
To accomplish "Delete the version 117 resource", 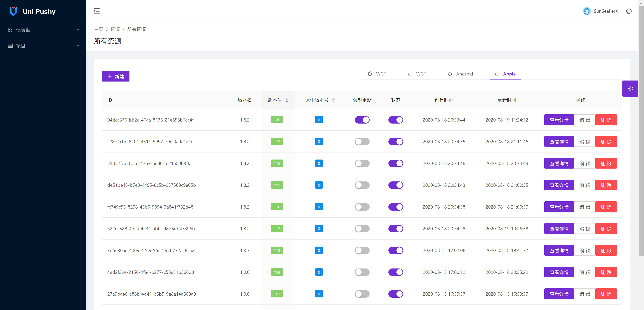I will click(x=606, y=185).
